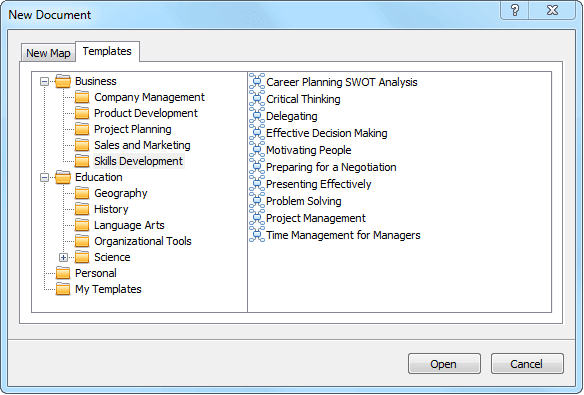Choose the 'Effective Decision Making' template name

pos(327,133)
